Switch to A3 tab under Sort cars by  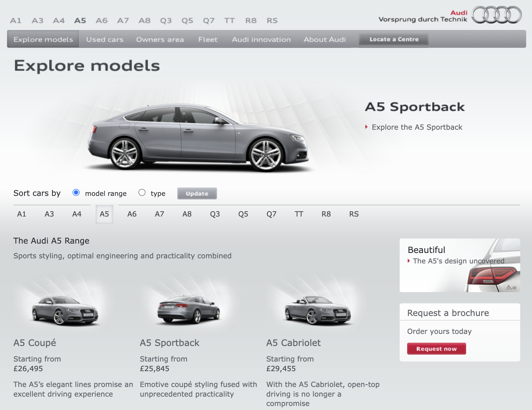coord(49,214)
